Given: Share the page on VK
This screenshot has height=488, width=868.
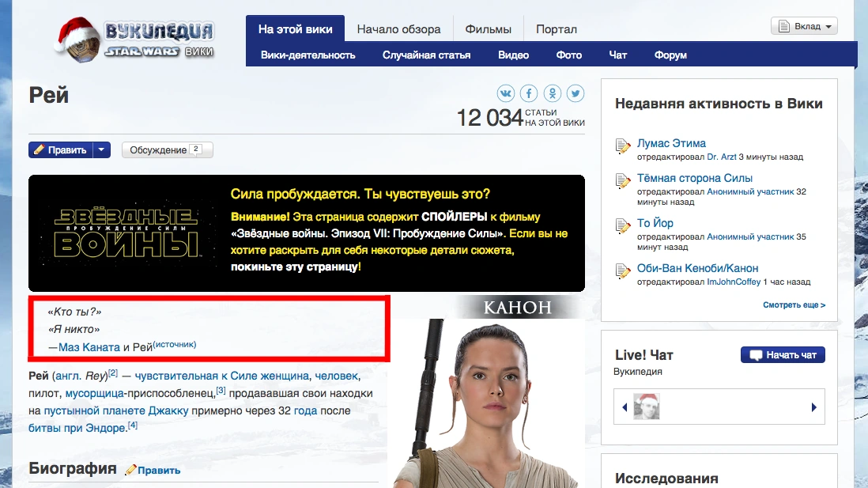Looking at the screenshot, I should coord(505,93).
